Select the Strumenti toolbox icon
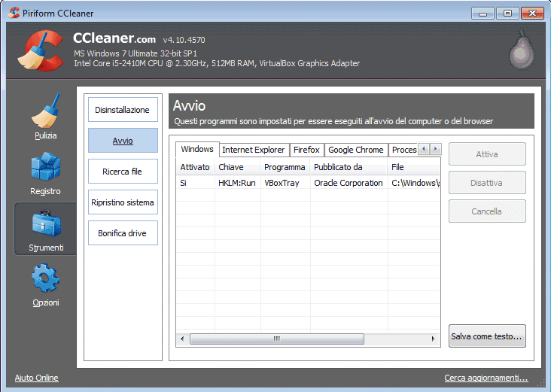 (46, 223)
